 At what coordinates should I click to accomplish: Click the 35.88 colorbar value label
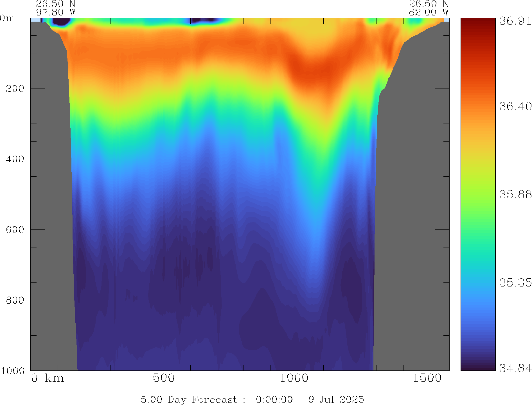(515, 194)
